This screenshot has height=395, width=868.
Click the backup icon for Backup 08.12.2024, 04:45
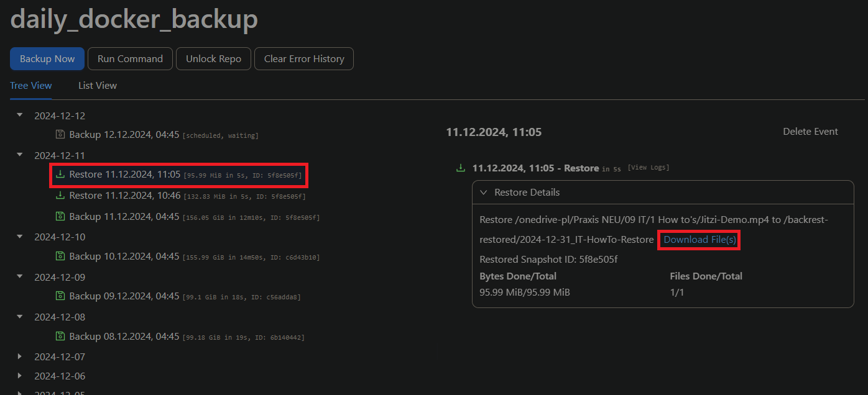pos(60,337)
